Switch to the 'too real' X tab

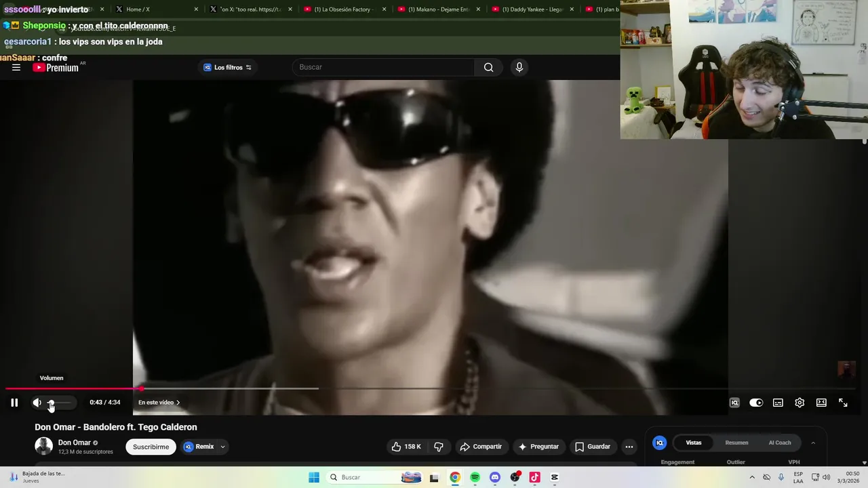[251, 9]
